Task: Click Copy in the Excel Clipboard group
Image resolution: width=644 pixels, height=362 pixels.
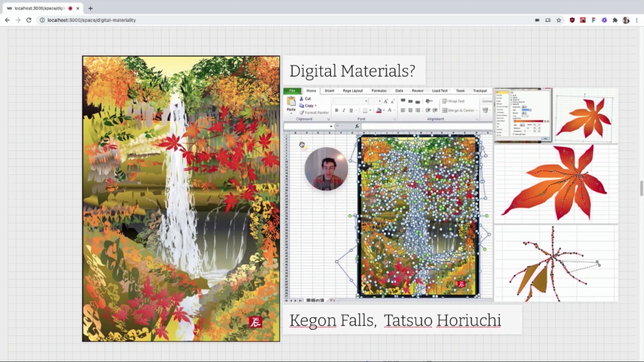Action: click(x=308, y=106)
